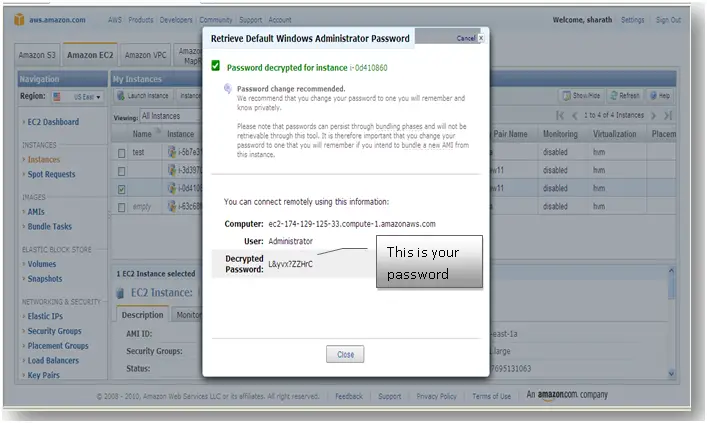Go to the last page of instances
This screenshot has width=707, height=423.
668,115
